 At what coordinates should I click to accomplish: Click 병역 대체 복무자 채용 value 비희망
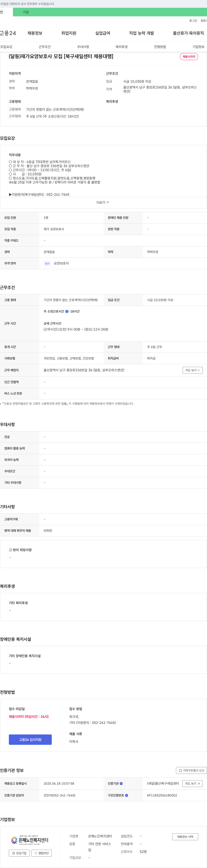point(47,531)
